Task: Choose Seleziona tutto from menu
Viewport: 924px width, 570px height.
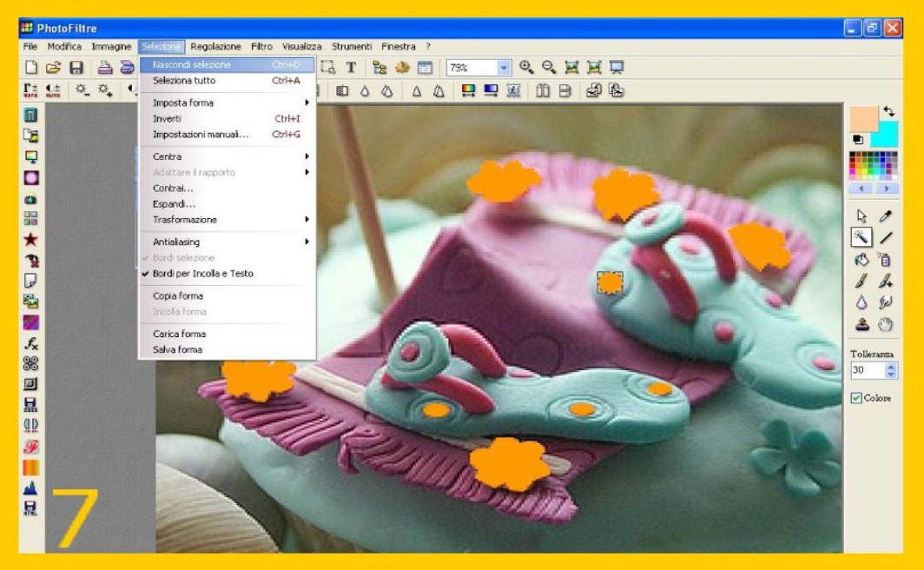Action: 184,81
